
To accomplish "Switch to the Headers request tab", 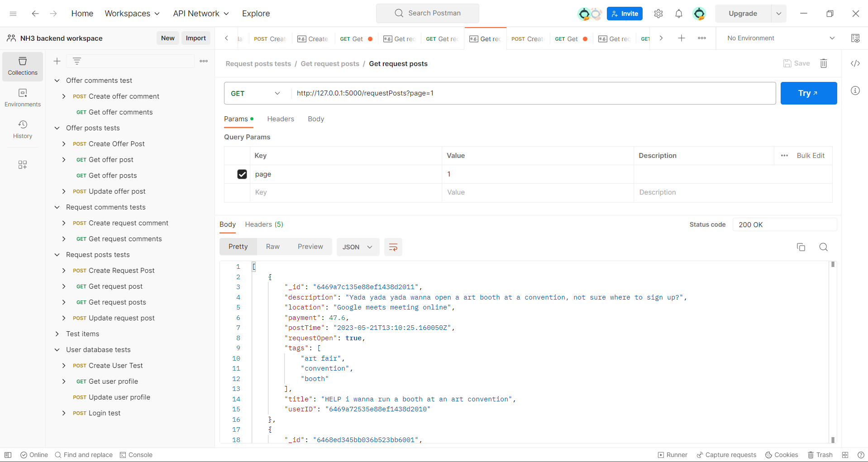I will [281, 119].
